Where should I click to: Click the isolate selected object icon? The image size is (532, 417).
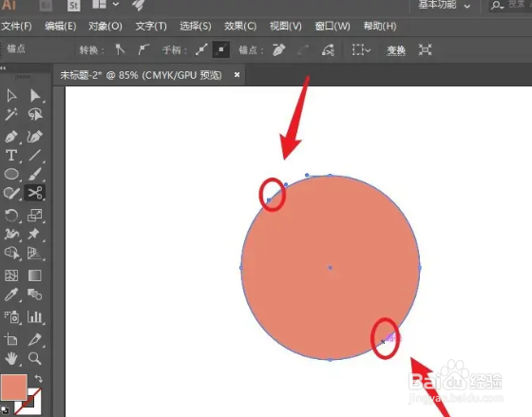click(x=426, y=50)
